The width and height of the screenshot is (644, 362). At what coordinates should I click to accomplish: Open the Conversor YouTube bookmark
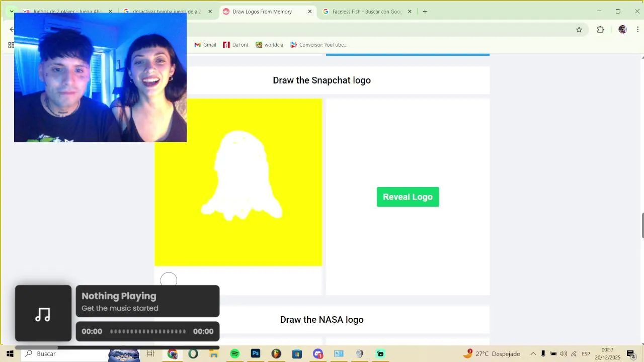[319, 45]
